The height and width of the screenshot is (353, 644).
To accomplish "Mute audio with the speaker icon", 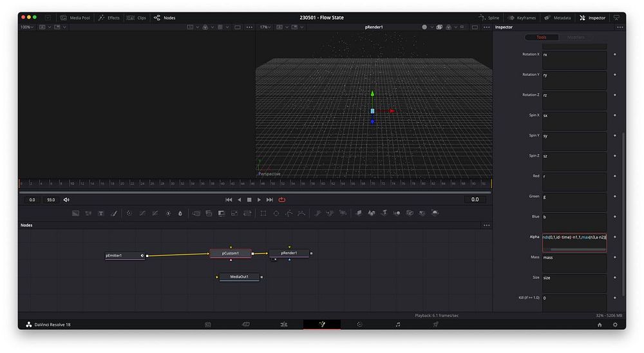I will click(66, 200).
